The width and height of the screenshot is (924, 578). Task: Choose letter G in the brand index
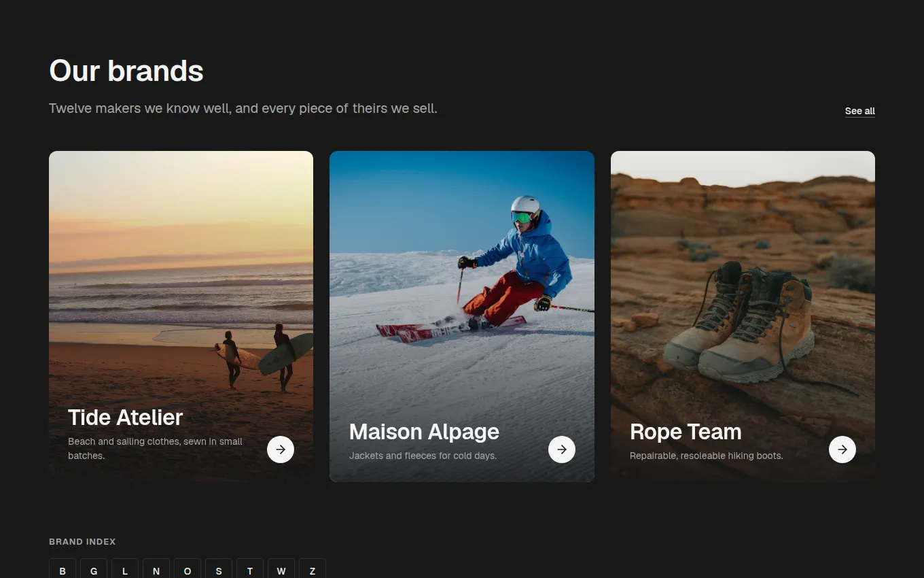[94, 568]
